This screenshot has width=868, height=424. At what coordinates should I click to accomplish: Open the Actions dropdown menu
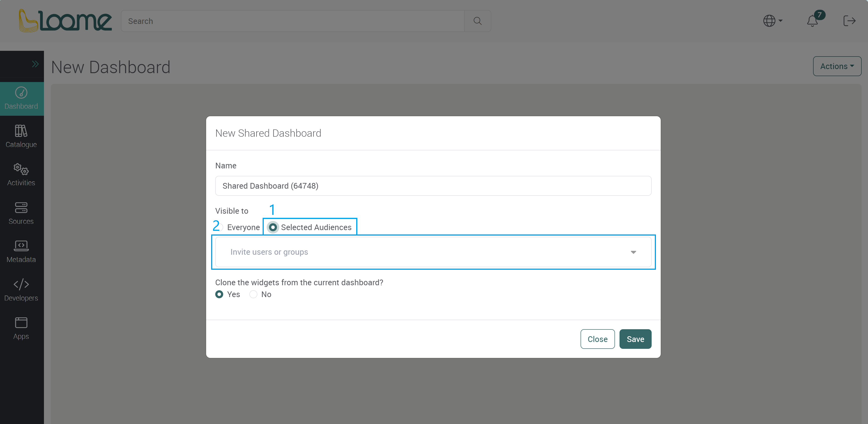tap(837, 66)
